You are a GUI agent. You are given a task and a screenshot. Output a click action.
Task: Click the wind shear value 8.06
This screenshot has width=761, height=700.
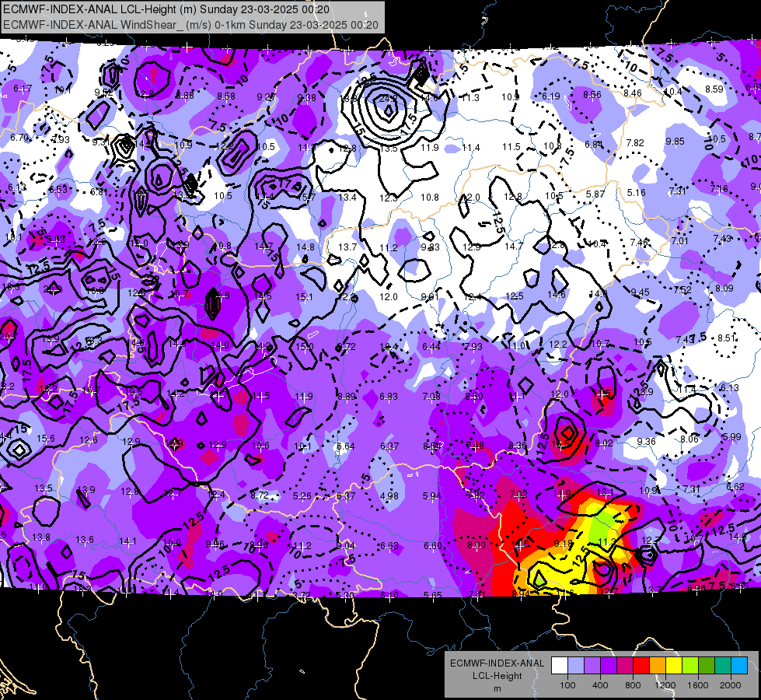coord(689,439)
